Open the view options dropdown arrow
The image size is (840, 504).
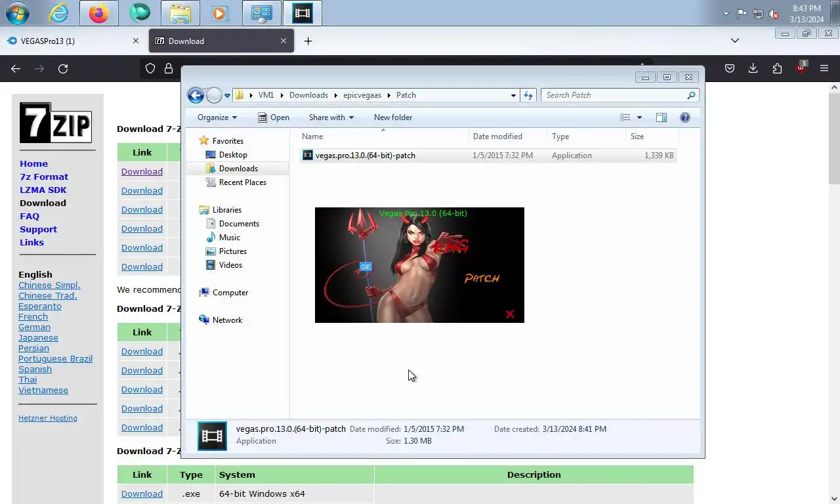(639, 117)
